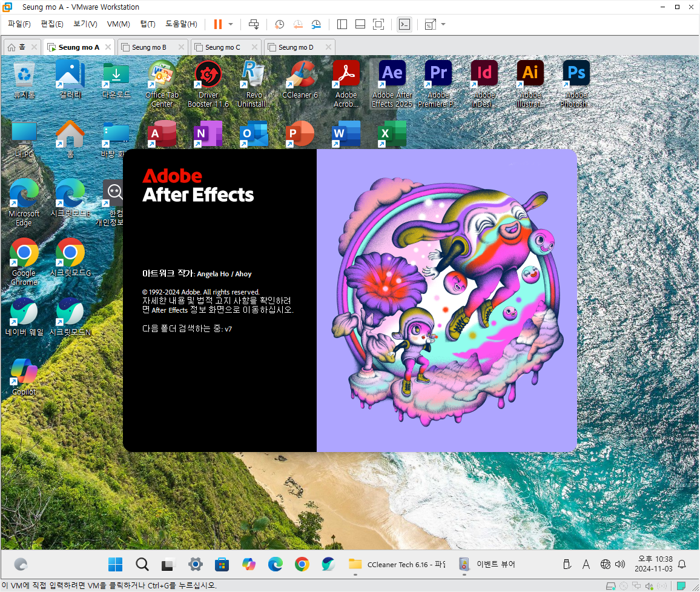Screen dimensions: 700x592
Task: Select the 네이버 웨일 desktop icon
Action: (x=24, y=318)
